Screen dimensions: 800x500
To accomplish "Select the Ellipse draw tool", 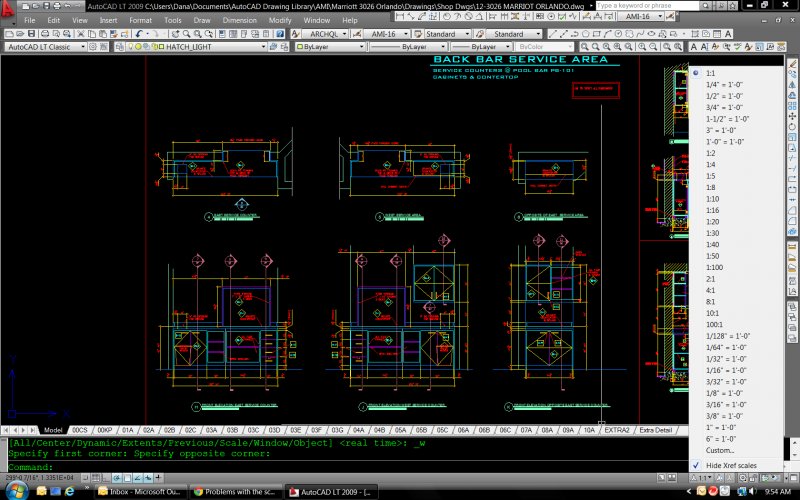I will click(652, 34).
